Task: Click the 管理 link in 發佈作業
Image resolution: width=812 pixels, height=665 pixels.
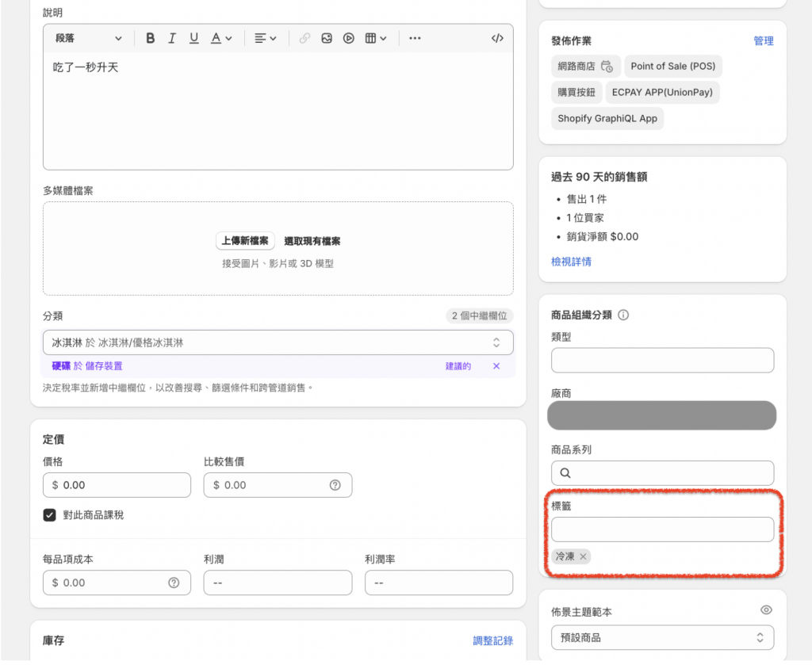Action: [x=763, y=41]
